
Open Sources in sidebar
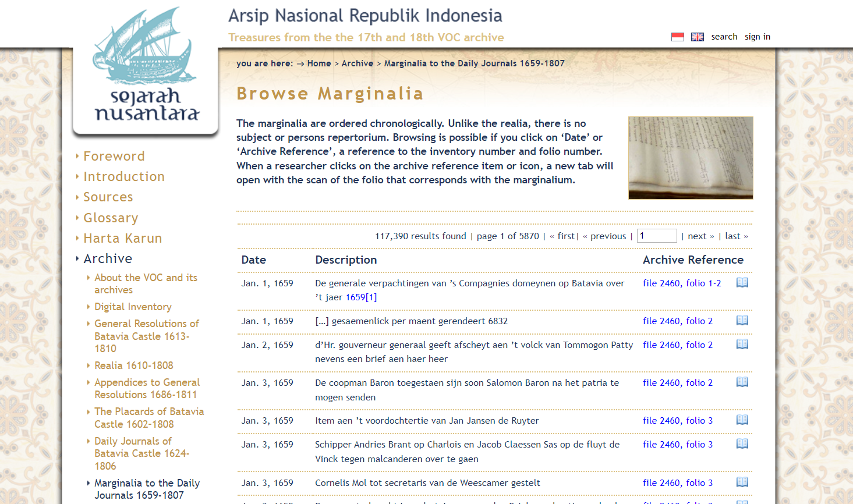(x=108, y=197)
